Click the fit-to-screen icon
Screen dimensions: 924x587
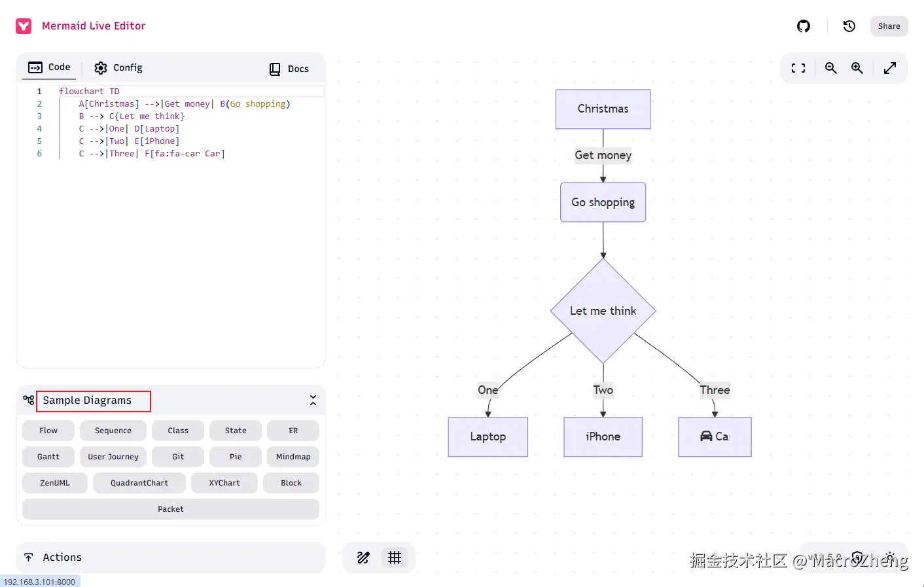(x=798, y=68)
